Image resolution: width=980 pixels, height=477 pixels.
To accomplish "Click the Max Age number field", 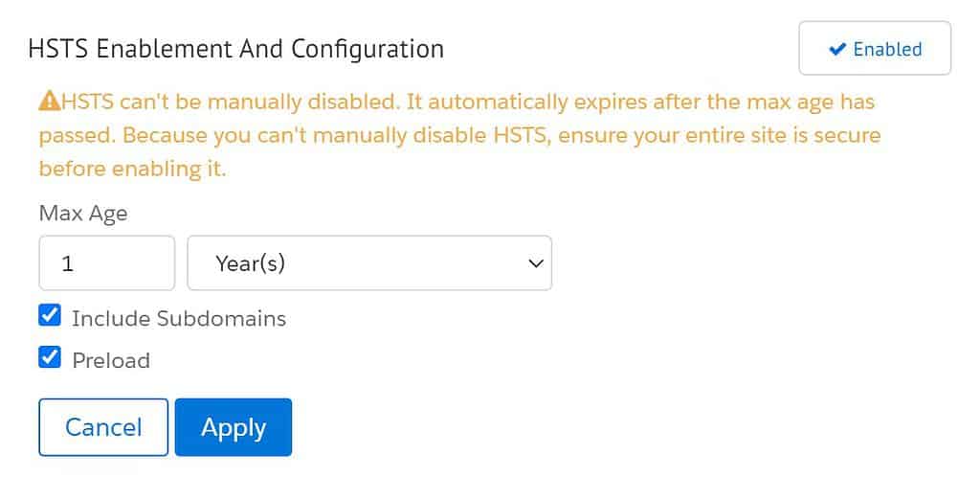I will click(107, 263).
